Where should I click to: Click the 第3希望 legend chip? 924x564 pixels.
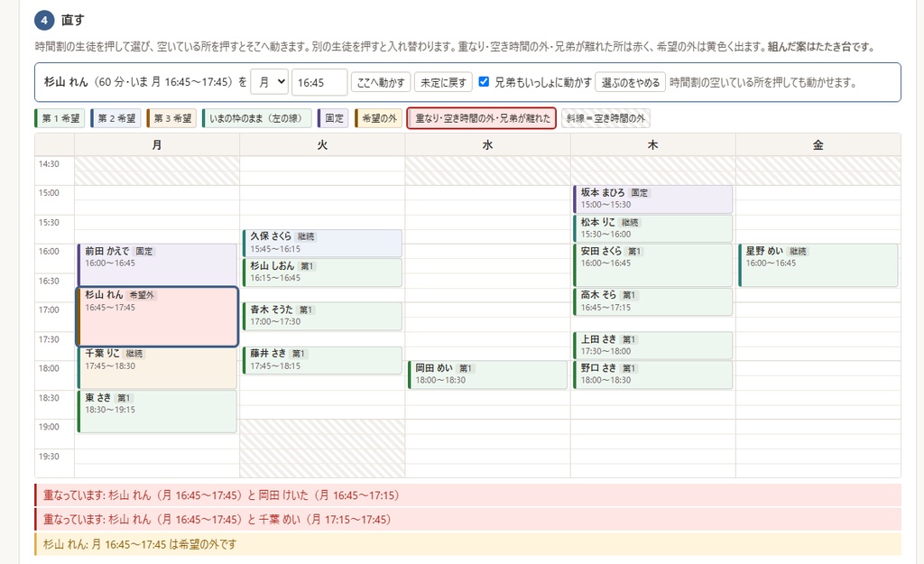[171, 118]
